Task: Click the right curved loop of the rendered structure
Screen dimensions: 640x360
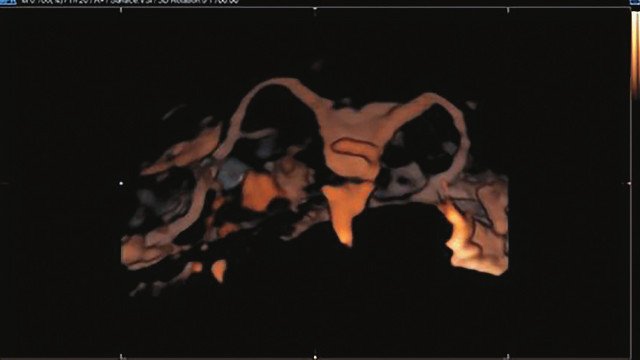Action: pos(429,139)
